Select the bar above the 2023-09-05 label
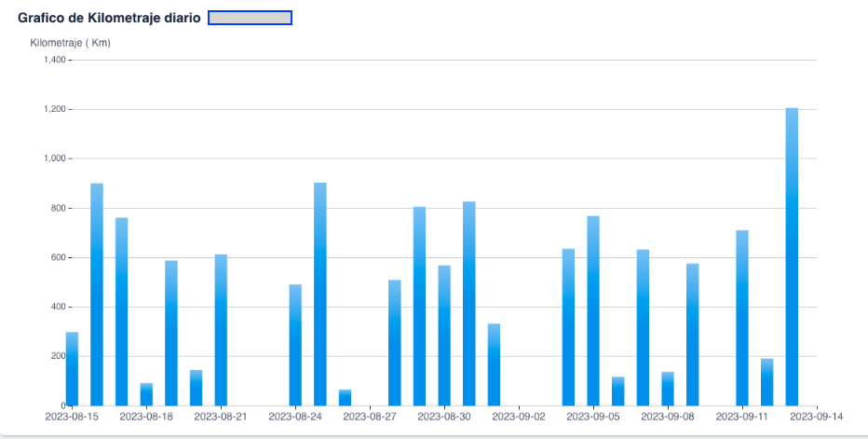This screenshot has width=868, height=439. 593,310
